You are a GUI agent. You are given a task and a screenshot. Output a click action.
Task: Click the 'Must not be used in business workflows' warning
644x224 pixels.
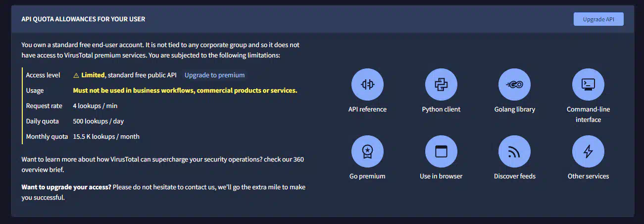tap(185, 91)
